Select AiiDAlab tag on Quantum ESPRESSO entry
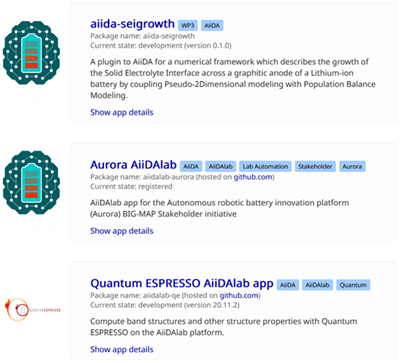400x363 pixels. pyautogui.click(x=317, y=285)
